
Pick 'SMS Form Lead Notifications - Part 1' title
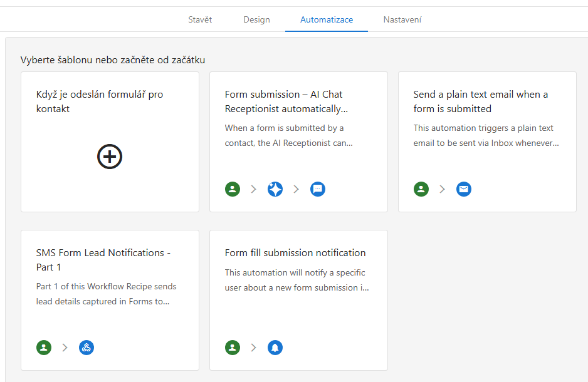[x=103, y=260]
